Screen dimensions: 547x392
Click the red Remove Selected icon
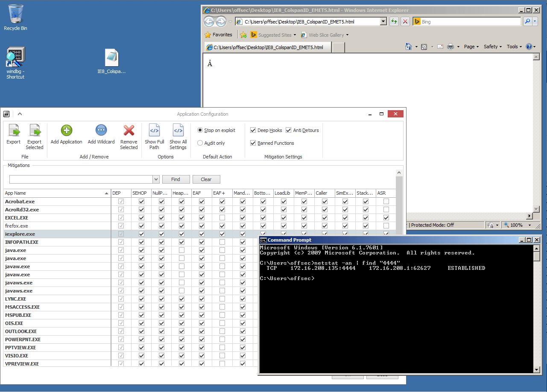coord(129,131)
